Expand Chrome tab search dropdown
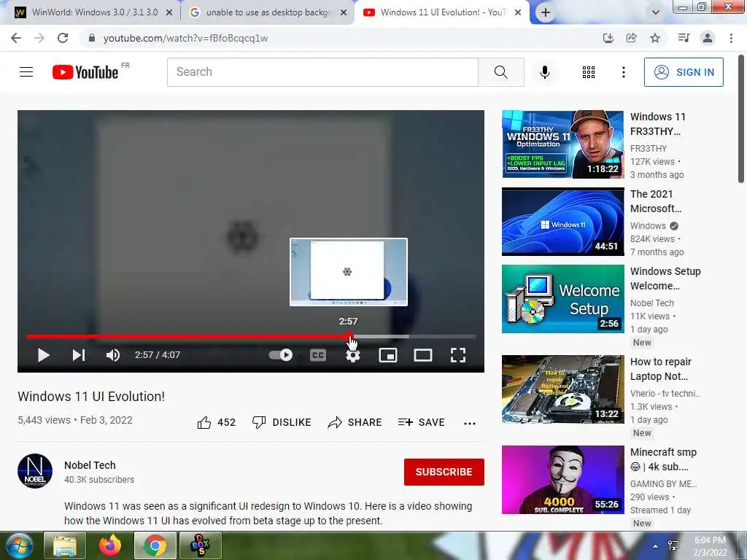 [656, 13]
